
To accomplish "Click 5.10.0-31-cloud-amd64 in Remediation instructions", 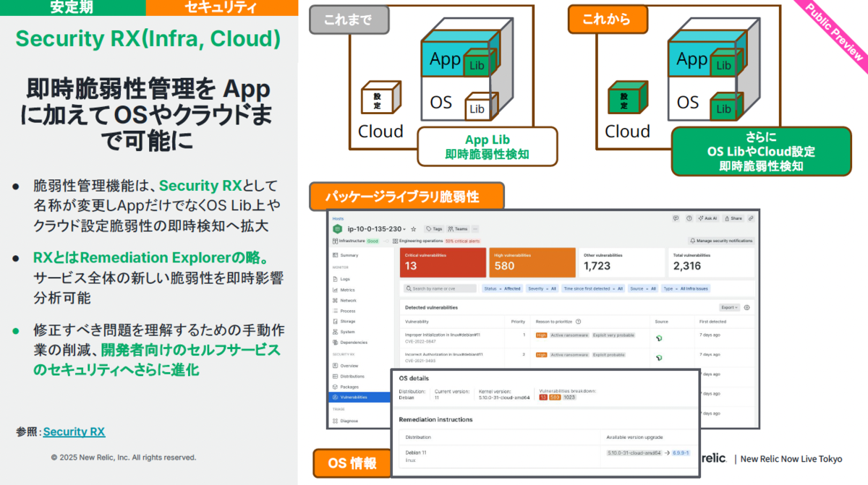I will (x=634, y=452).
